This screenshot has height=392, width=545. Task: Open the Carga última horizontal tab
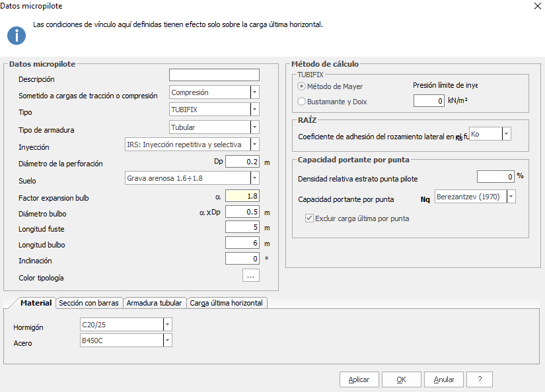point(227,303)
